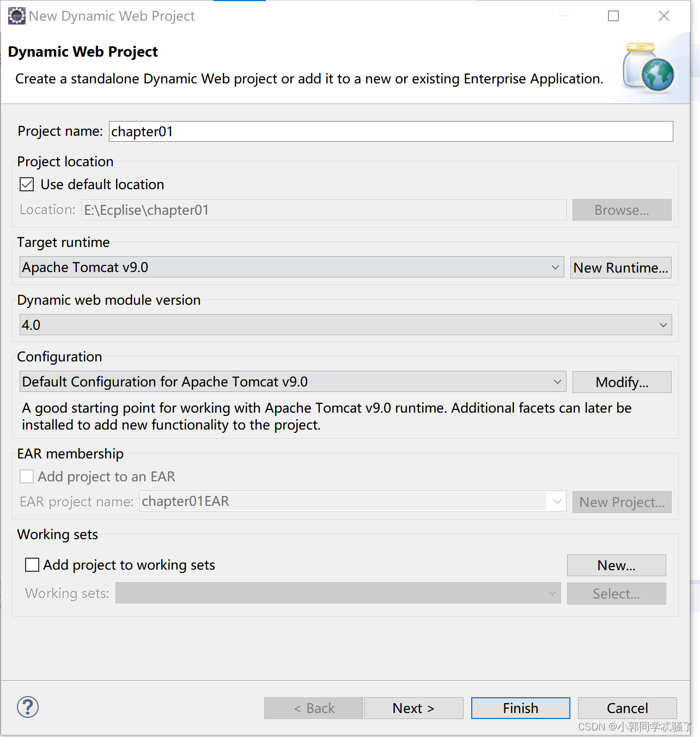Click Finish to create the project
This screenshot has width=700, height=737.
pos(520,708)
